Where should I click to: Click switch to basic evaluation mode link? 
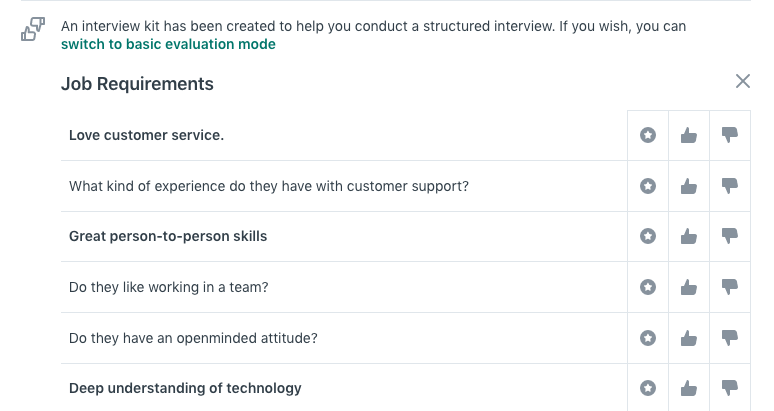[168, 44]
